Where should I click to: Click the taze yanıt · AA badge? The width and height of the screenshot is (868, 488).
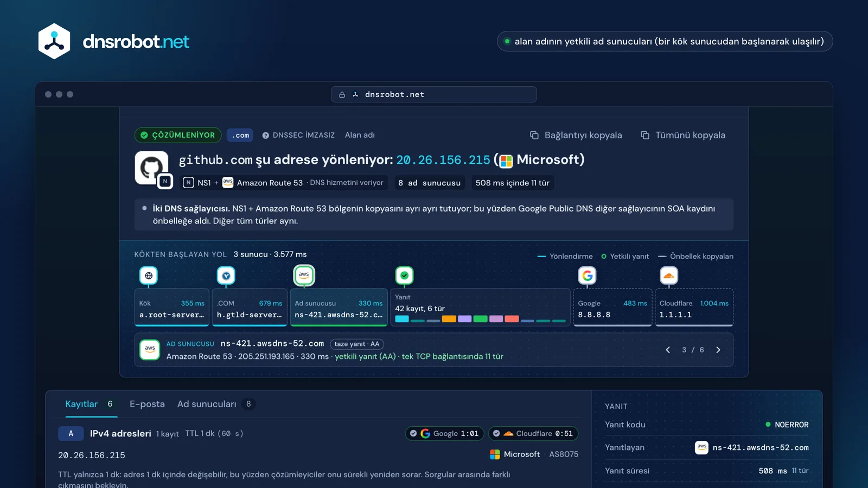[x=357, y=344]
